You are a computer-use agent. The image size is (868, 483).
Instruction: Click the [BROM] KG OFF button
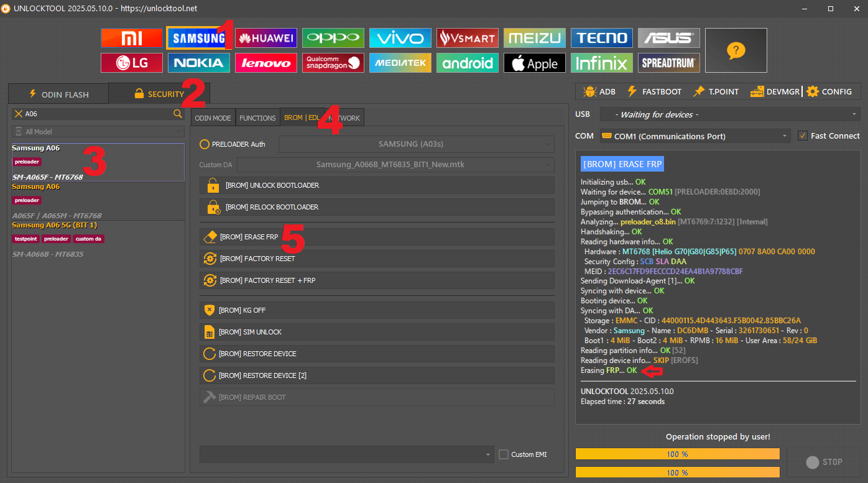pyautogui.click(x=376, y=310)
